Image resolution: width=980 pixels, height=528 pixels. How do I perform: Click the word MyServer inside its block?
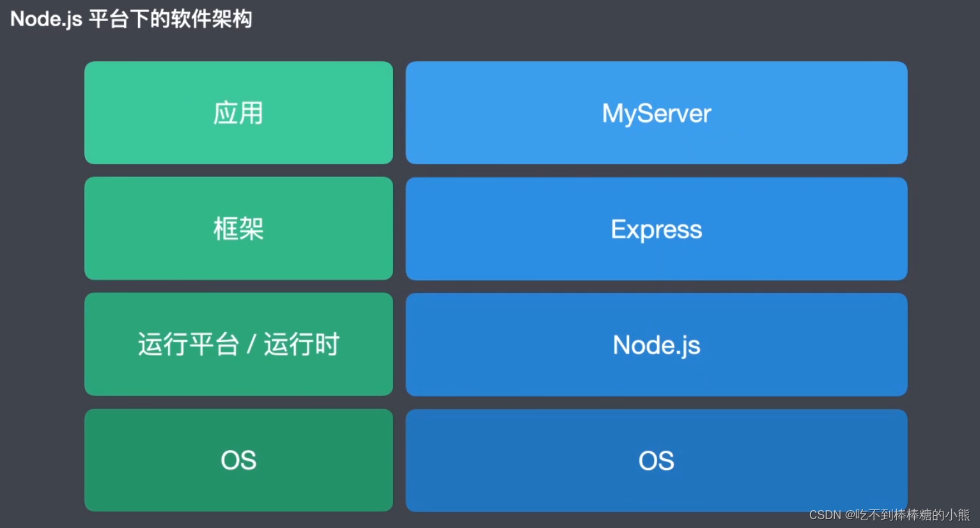656,113
